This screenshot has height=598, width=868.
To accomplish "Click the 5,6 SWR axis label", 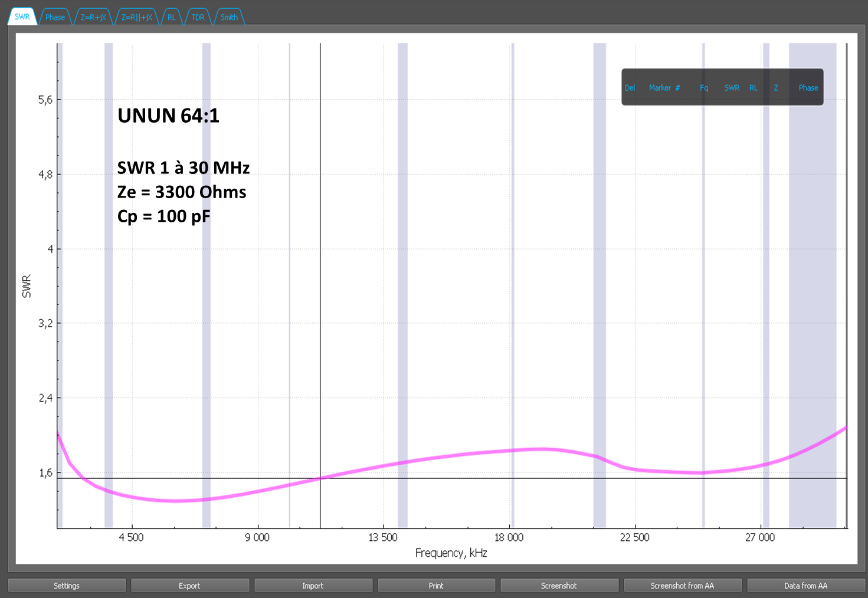I will pyautogui.click(x=45, y=100).
